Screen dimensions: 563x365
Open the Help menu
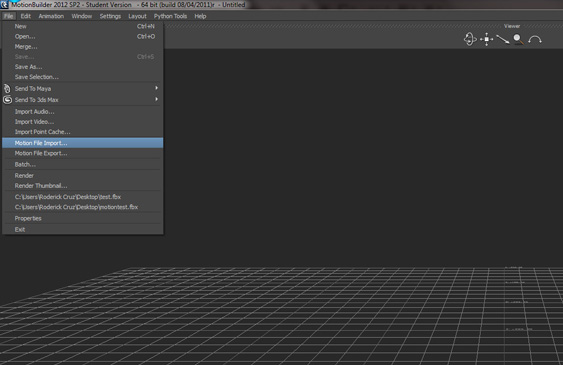[x=200, y=16]
